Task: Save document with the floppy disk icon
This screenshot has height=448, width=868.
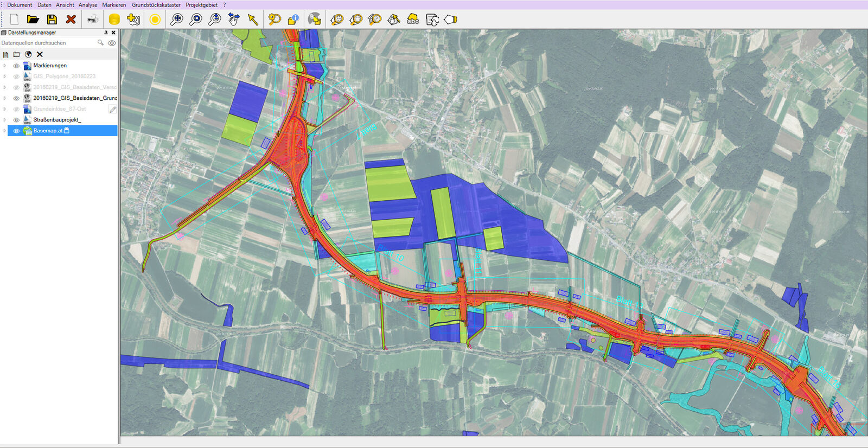Action: (x=52, y=20)
